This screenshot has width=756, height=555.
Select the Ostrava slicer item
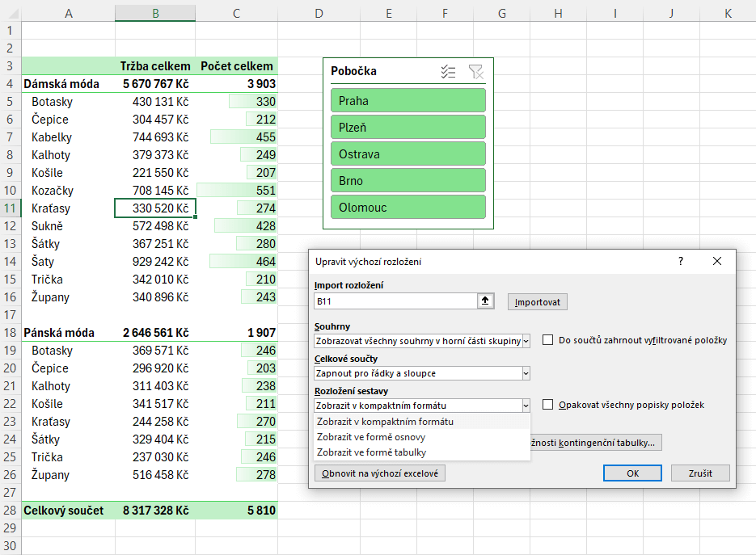coord(408,154)
